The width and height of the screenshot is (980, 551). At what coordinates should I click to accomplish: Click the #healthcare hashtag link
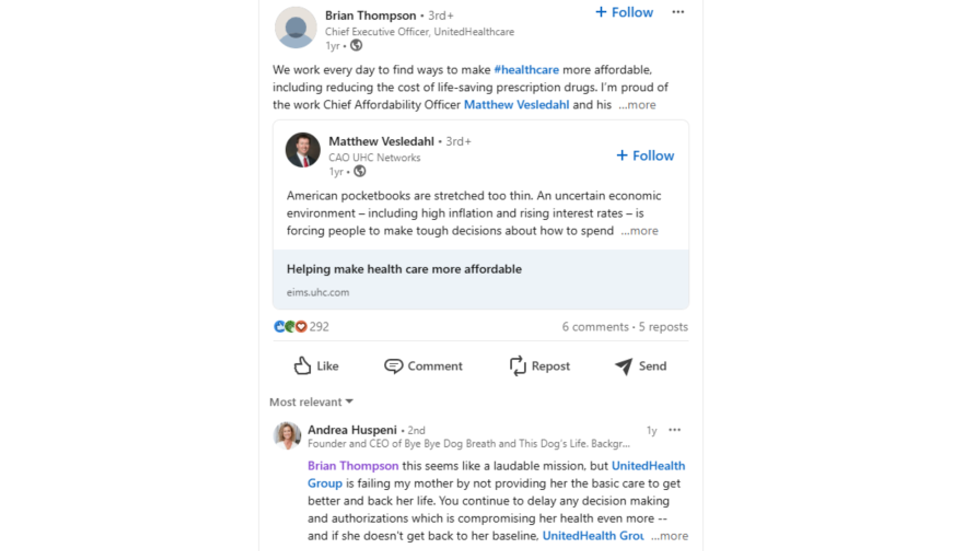(526, 70)
